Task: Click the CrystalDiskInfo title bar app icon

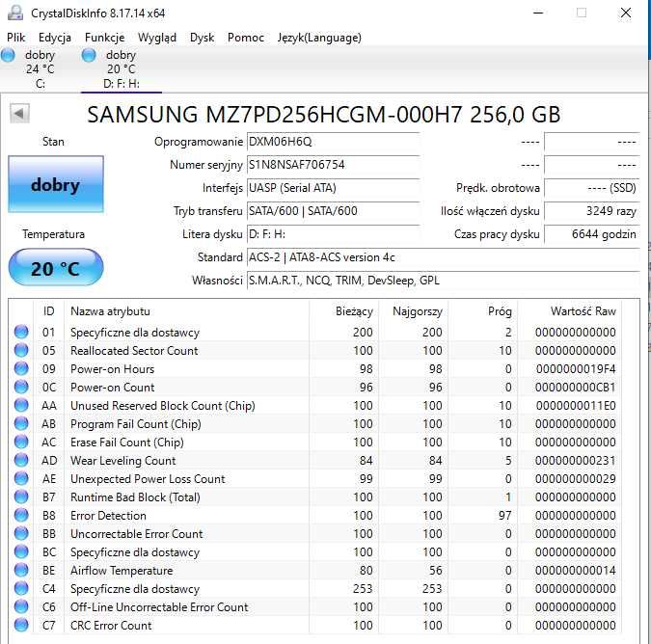Action: pos(15,13)
